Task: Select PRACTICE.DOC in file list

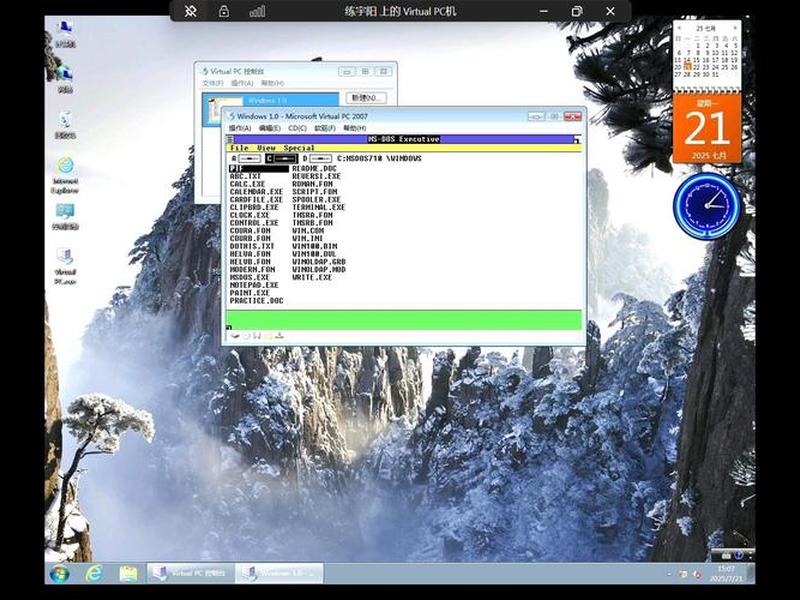Action: click(256, 301)
